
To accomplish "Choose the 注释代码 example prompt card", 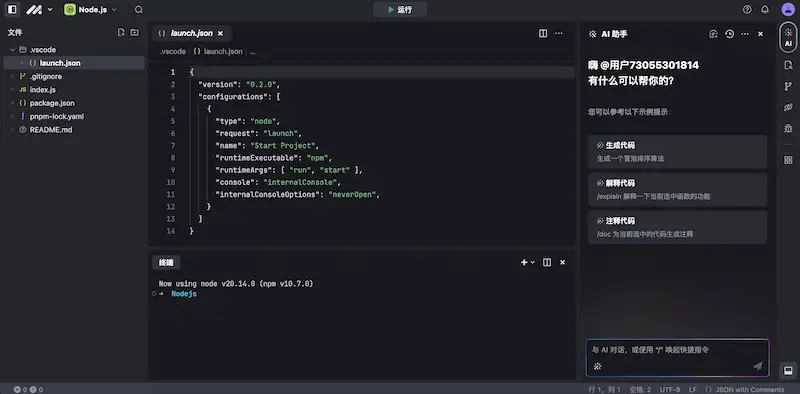I will click(677, 227).
